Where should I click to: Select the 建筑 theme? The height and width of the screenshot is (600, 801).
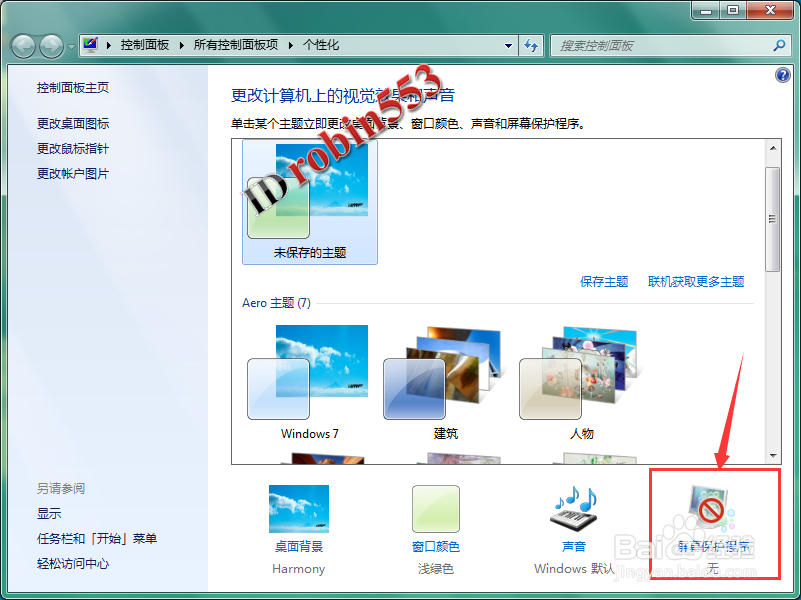tap(445, 383)
